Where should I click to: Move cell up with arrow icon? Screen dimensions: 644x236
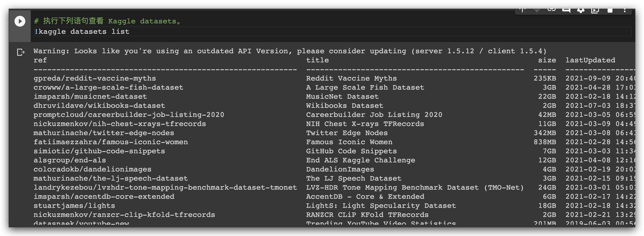(522, 11)
